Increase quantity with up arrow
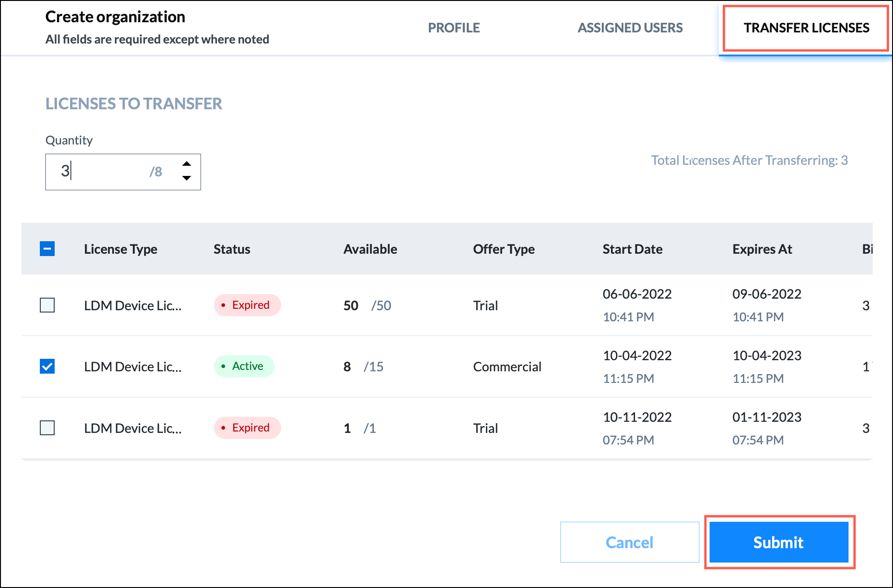This screenshot has height=588, width=893. coord(187,164)
